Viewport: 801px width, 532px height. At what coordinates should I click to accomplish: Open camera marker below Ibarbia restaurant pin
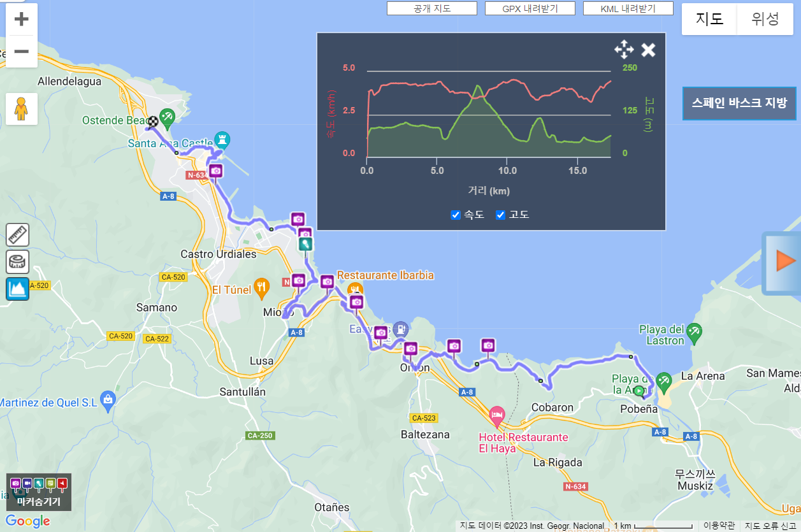(356, 301)
